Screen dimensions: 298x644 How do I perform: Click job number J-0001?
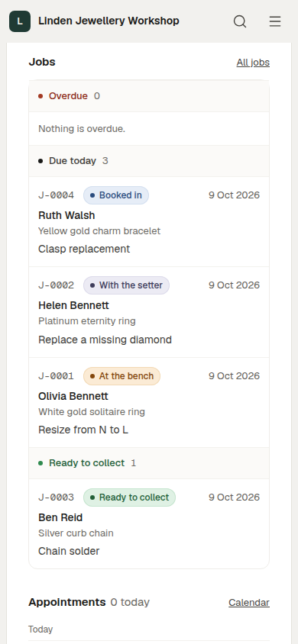(x=57, y=376)
